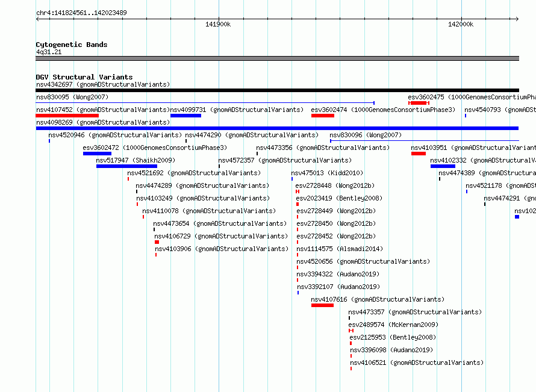Open nsv4474291 variant label
The image size is (536, 392).
tap(510, 198)
